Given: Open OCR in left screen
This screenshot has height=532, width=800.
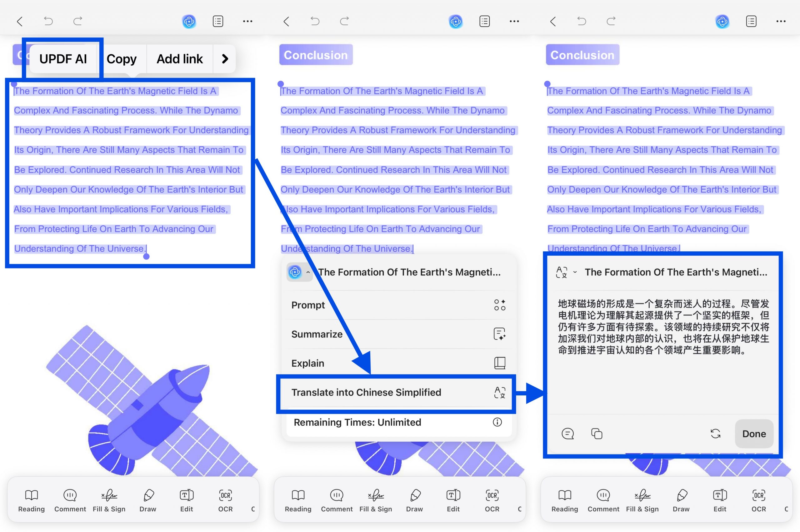Looking at the screenshot, I should point(225,500).
